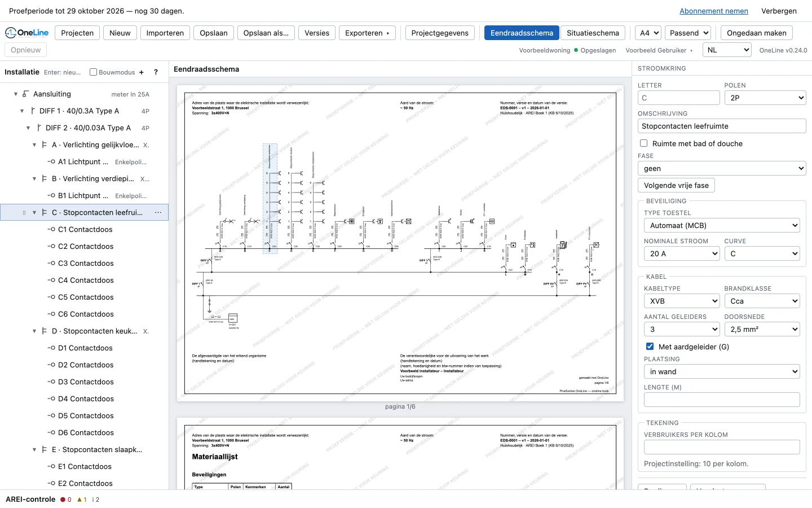Click the consumer symbol of C4 Contactdoos
812x508 pixels.
(51, 281)
